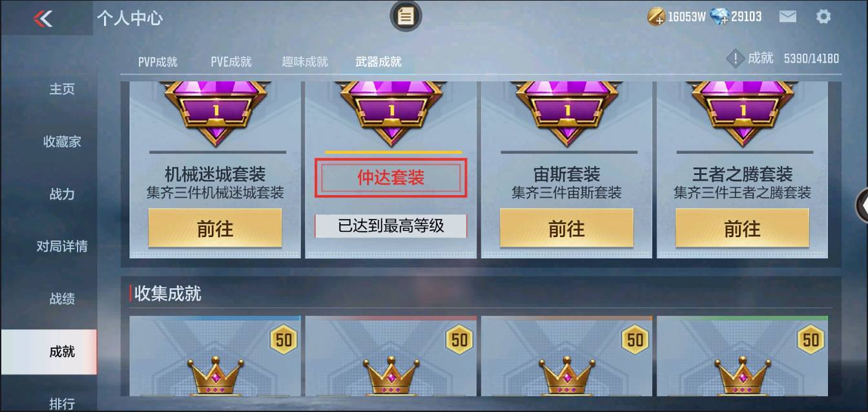Viewport: 868px width, 412px height.
Task: Open the 趣味成就 tab
Action: click(305, 62)
